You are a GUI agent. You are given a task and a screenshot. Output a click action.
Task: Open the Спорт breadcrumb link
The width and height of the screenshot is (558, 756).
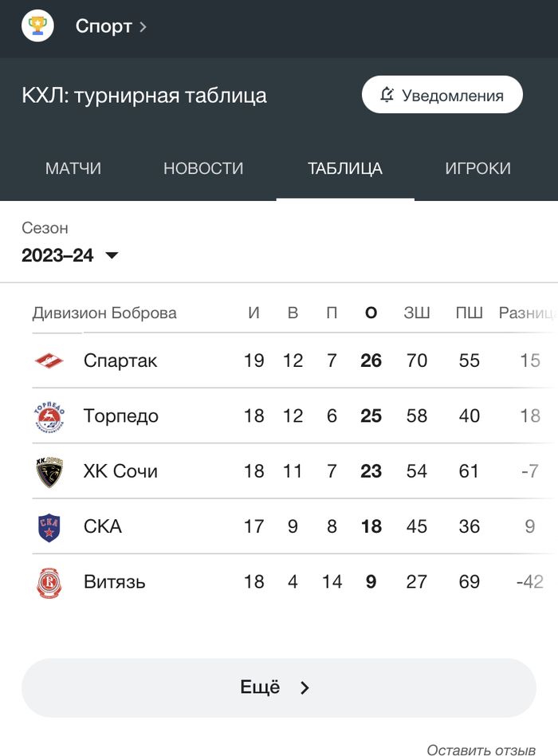tap(104, 26)
